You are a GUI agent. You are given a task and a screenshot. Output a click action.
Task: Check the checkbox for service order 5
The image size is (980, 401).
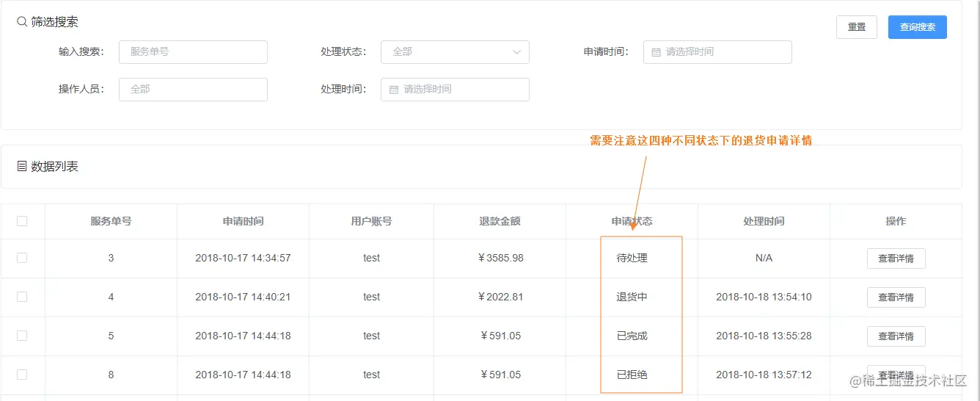[22, 336]
